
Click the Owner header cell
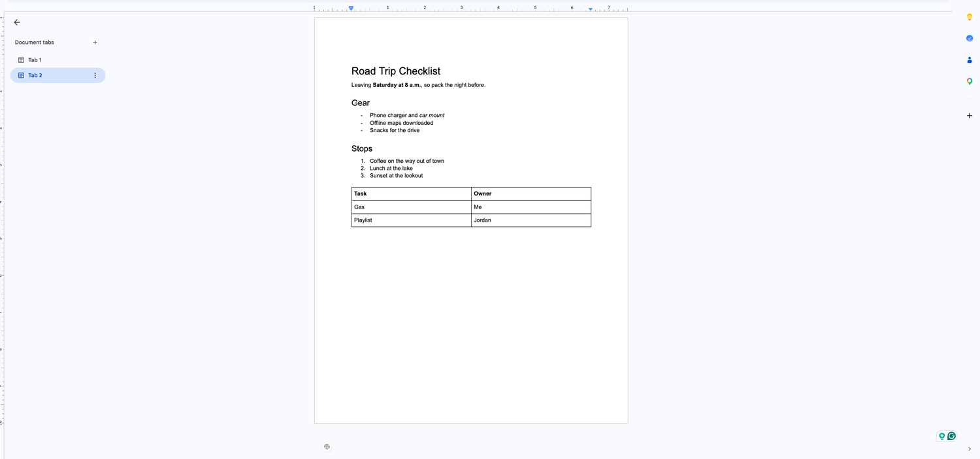pos(531,194)
